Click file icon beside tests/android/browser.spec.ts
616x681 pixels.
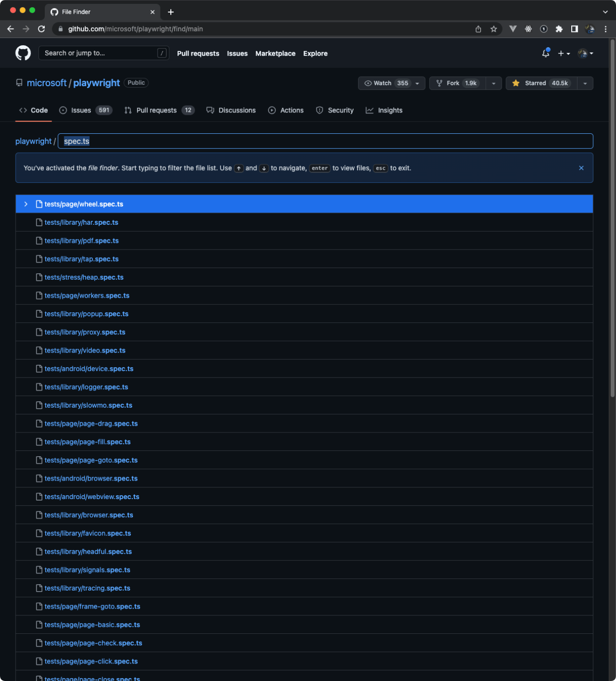[39, 478]
